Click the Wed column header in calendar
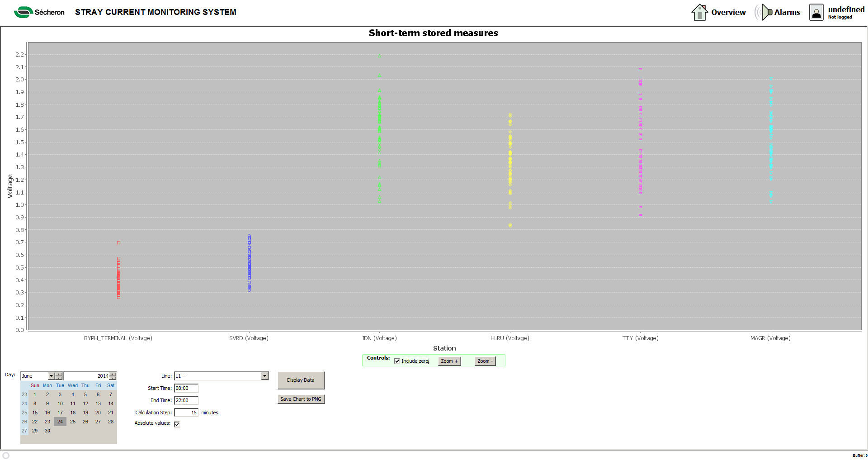Screen dimensions: 868x460 tap(73, 385)
